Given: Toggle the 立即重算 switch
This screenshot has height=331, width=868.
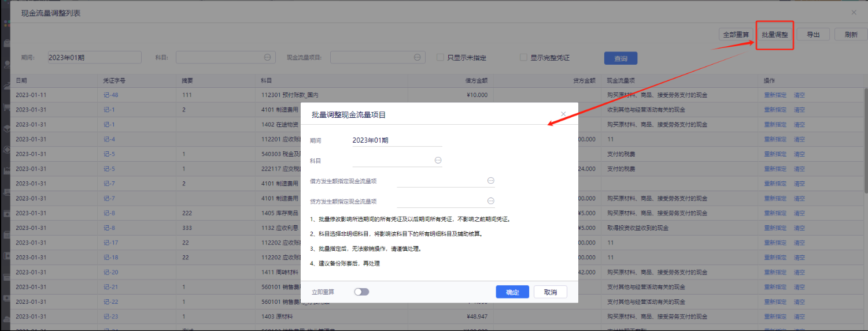Looking at the screenshot, I should pos(361,292).
